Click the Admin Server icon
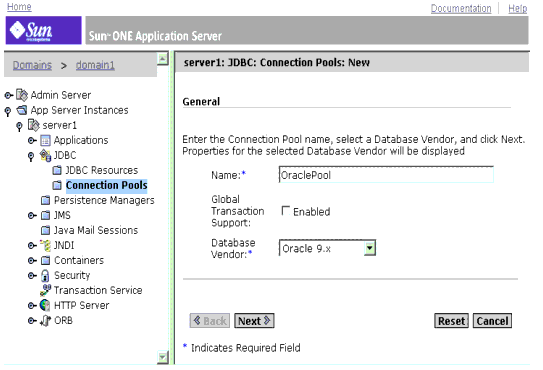This screenshot has width=543, height=370. coord(22,95)
